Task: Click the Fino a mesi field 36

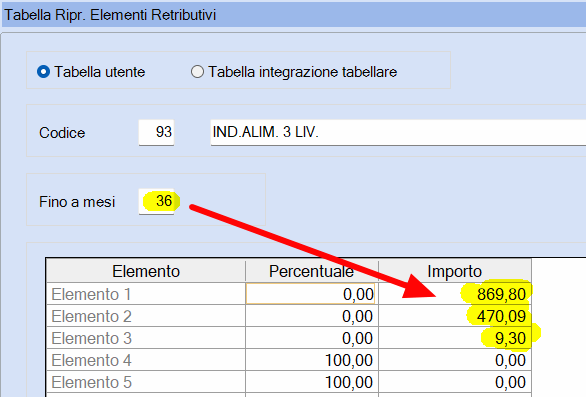Action: pyautogui.click(x=156, y=201)
